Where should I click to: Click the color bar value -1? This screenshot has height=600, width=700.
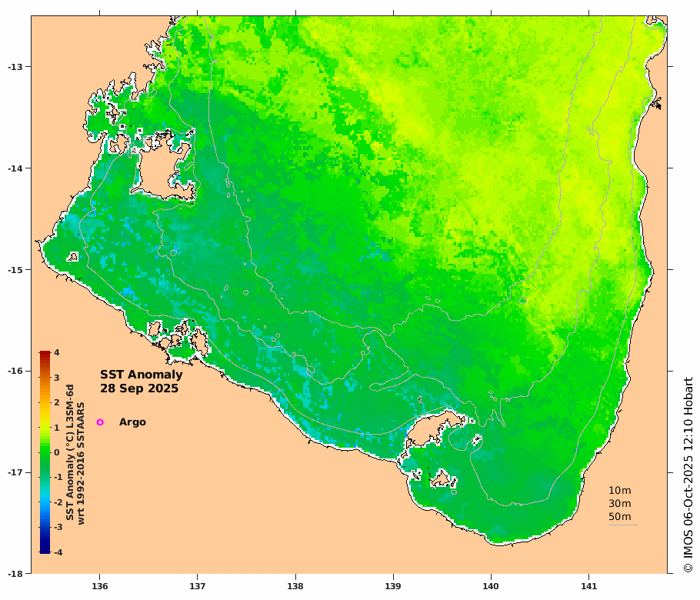click(58, 477)
